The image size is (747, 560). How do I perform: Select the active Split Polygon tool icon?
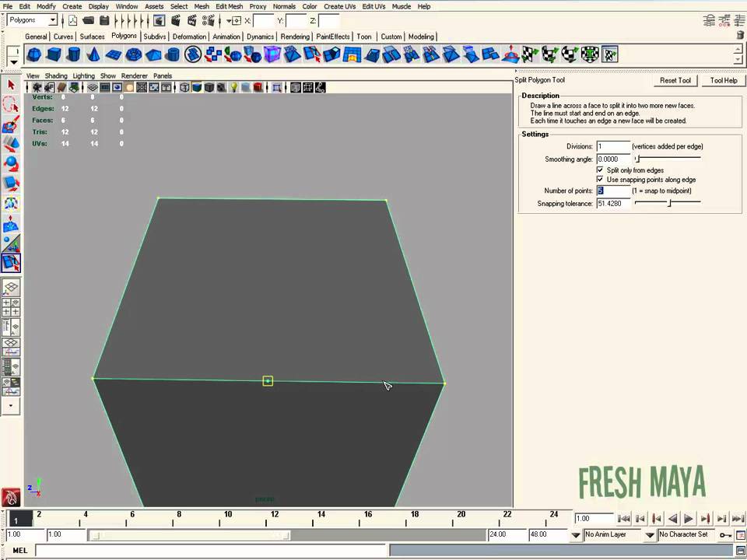[11, 263]
